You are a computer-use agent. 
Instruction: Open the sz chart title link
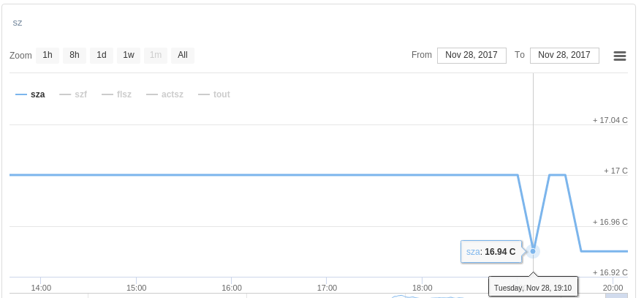[x=18, y=23]
